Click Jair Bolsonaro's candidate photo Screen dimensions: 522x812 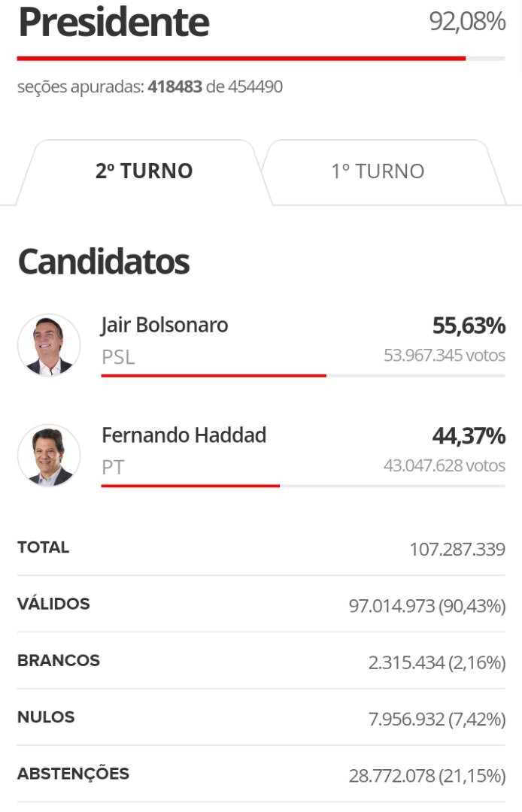click(x=49, y=345)
